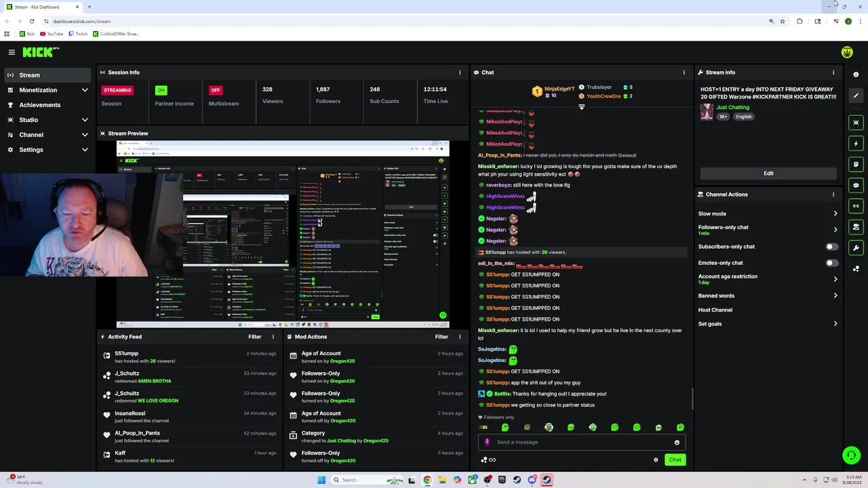Screen dimensions: 868x488
Task: Open Discord from the taskbar
Action: [532, 480]
